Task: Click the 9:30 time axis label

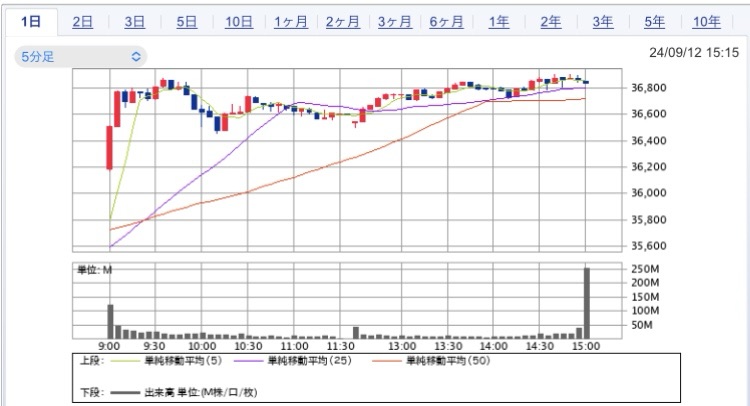Action: [x=154, y=346]
